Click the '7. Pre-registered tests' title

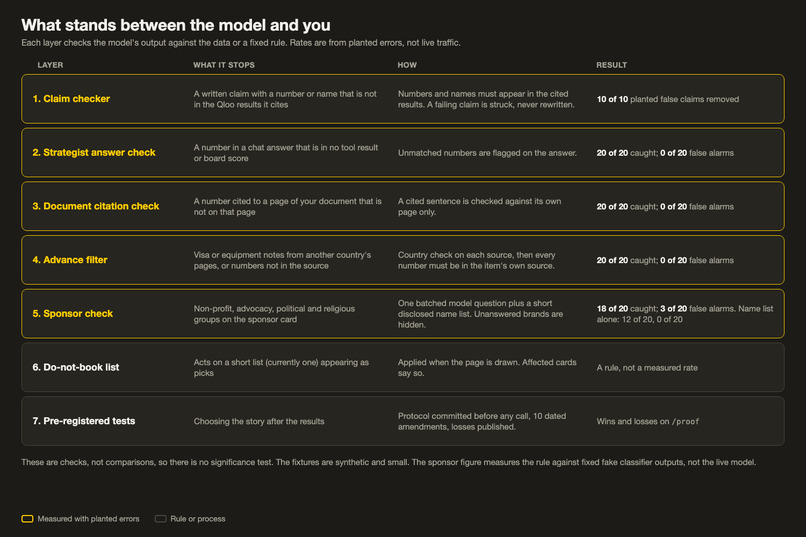tap(84, 421)
